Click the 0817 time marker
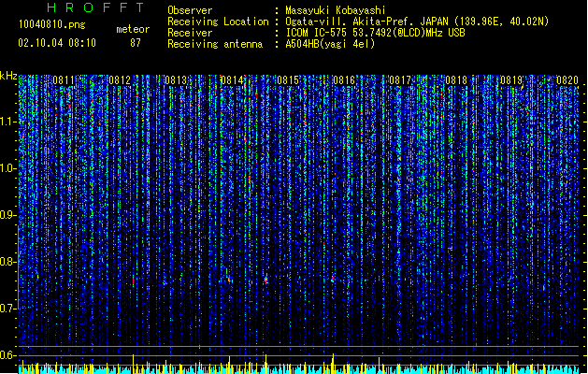Screen dimensions: 588x374 pyautogui.click(x=400, y=80)
